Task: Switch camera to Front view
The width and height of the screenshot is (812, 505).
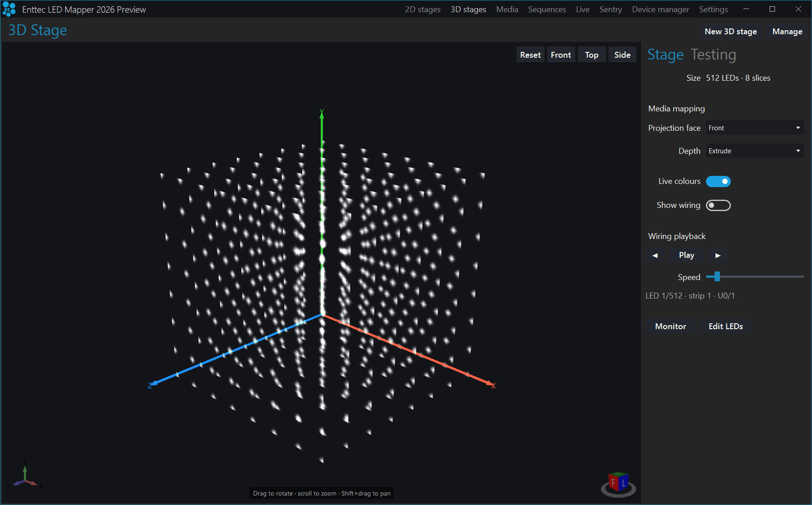Action: [x=561, y=55]
